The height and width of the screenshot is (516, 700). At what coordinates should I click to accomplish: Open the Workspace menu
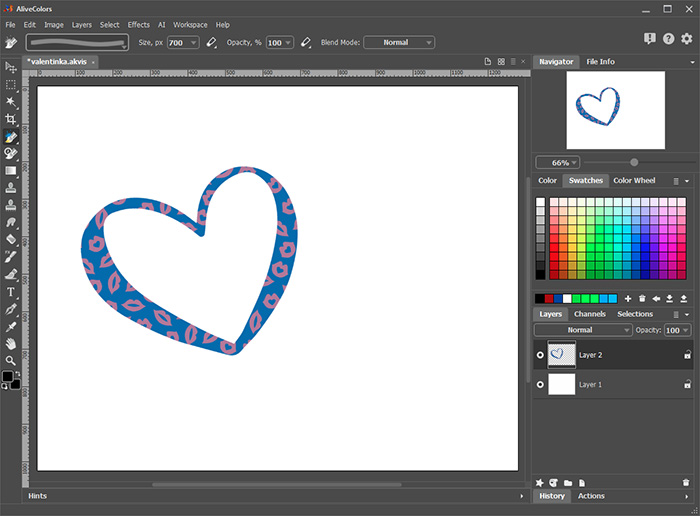190,25
